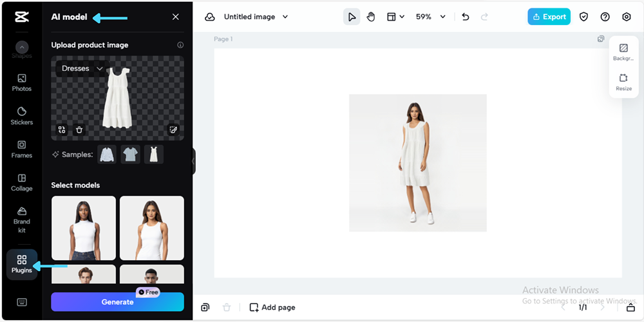Screen dimensions: 644x322
Task: Open the Frames panel
Action: click(x=21, y=149)
